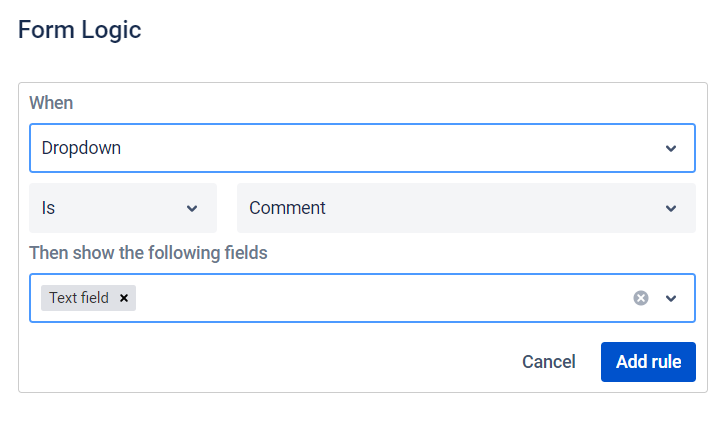Click the "Is" condition text
The width and height of the screenshot is (726, 445).
pos(48,208)
